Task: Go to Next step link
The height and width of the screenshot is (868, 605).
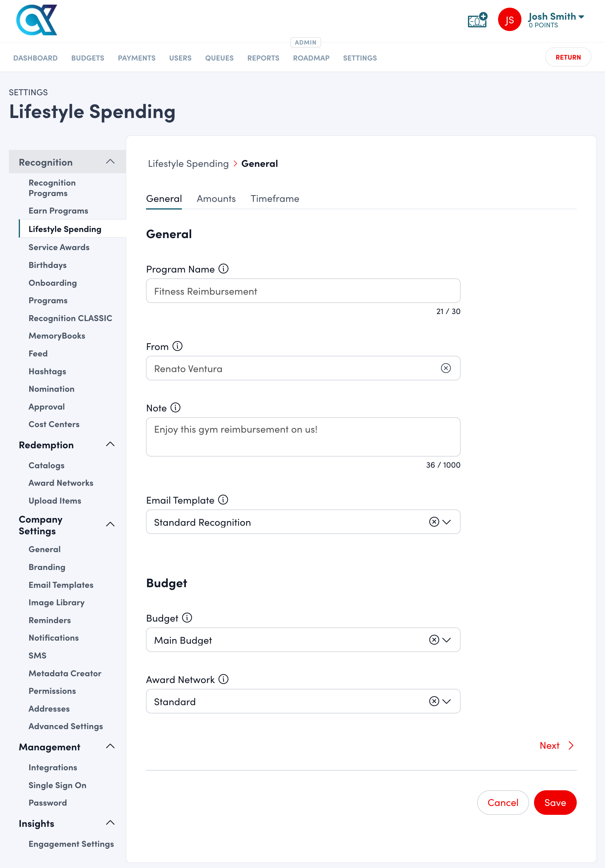Action: pos(556,745)
